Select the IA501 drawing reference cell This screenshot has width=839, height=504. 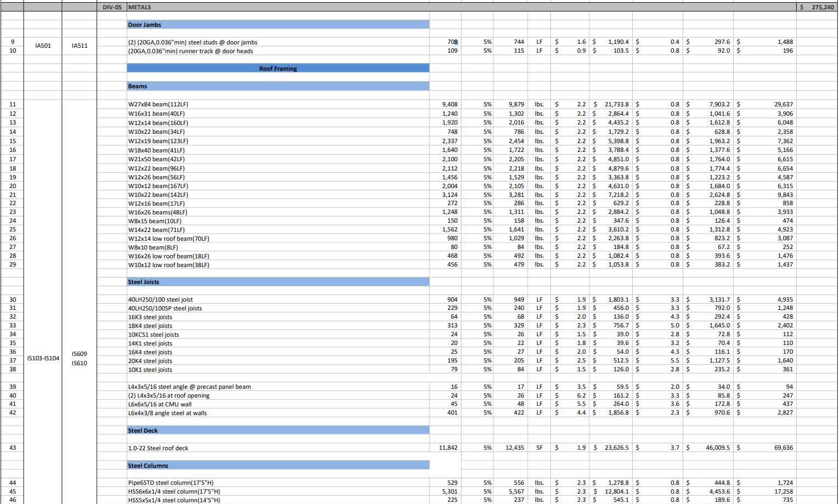(x=43, y=46)
